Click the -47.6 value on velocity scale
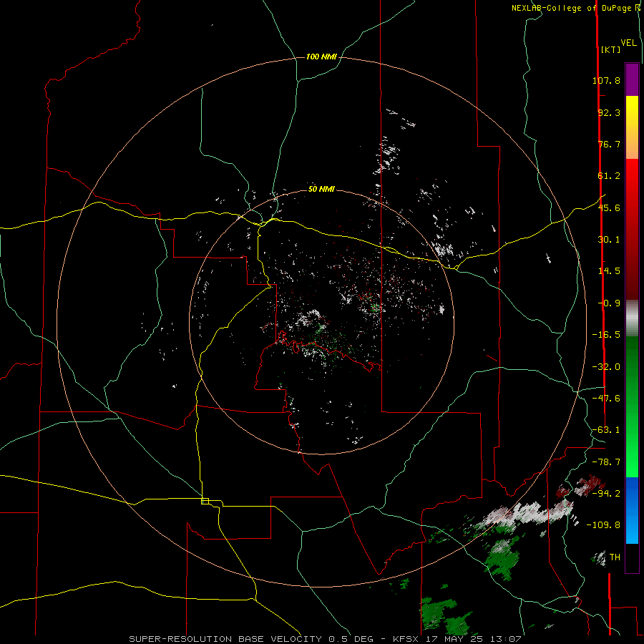 point(606,399)
